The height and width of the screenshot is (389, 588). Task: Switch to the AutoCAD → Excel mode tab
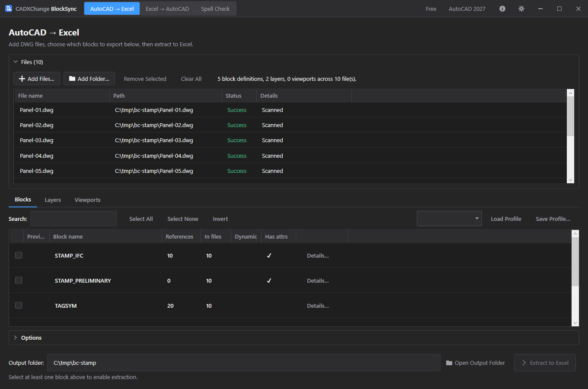tap(112, 9)
